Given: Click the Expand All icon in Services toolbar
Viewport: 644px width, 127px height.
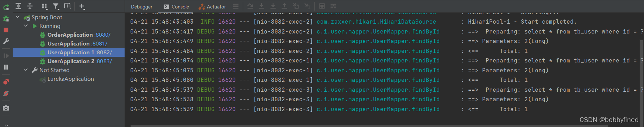Looking at the screenshot, I should click(18, 6).
